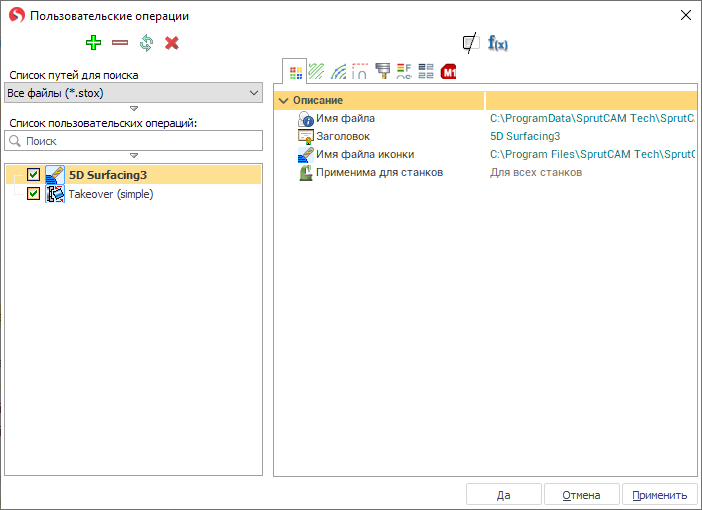This screenshot has width=702, height=510.
Task: Open the 'Все файлы (*.stox)' dropdown
Action: coord(133,93)
